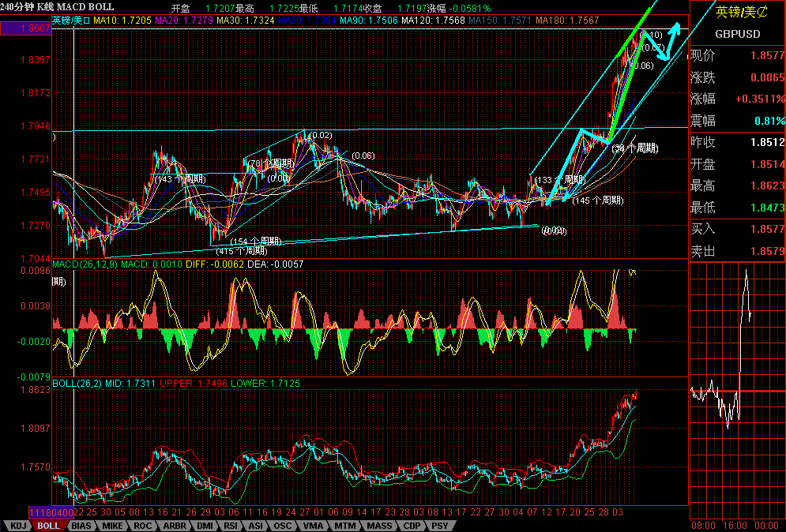Click the GBPUSD symbol in quote panel

click(737, 34)
